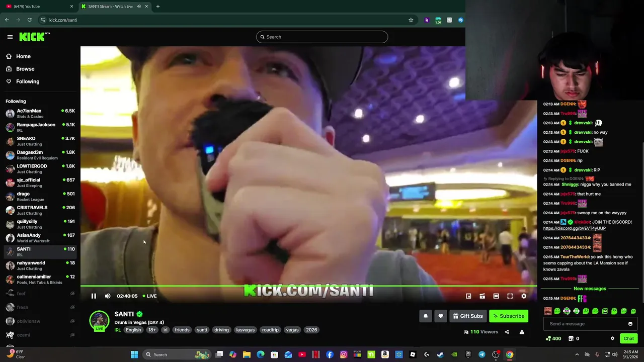Open the video player settings gear
The height and width of the screenshot is (362, 644).
(524, 296)
